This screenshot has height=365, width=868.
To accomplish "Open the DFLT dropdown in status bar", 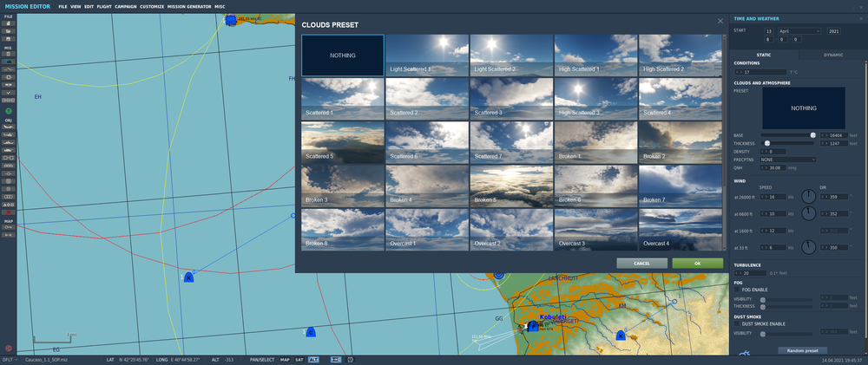I will tap(10, 360).
